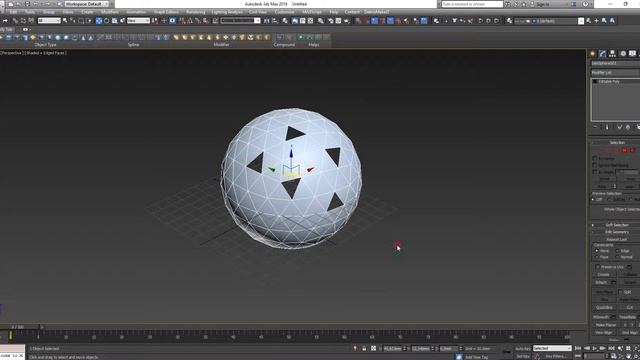The image size is (640, 360).
Task: Click Remove Modifier from the stack icon
Action: (x=628, y=127)
